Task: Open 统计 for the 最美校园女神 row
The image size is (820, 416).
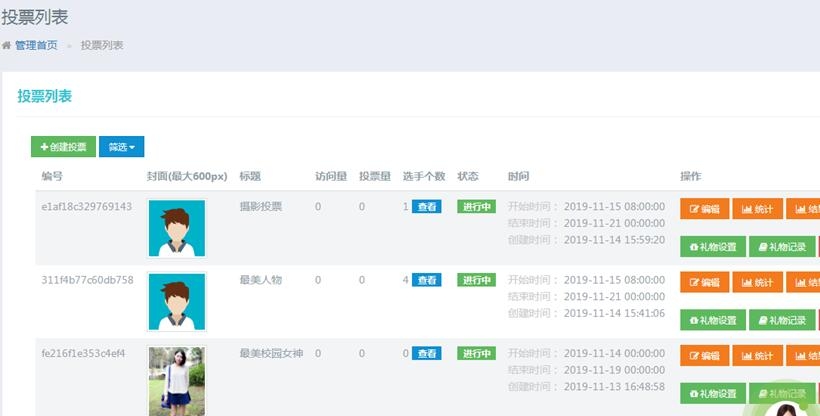Action: (757, 356)
